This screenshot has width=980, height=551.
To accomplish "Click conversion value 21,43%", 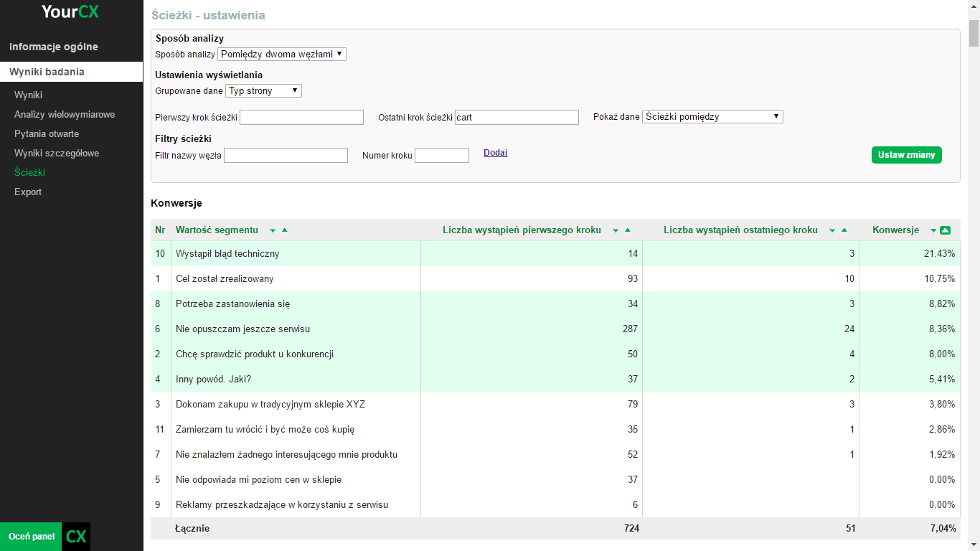I will (x=939, y=253).
